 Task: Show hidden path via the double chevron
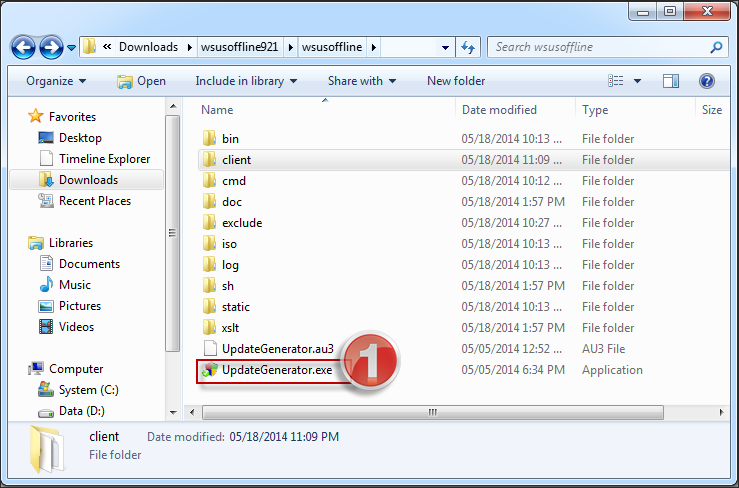click(107, 47)
